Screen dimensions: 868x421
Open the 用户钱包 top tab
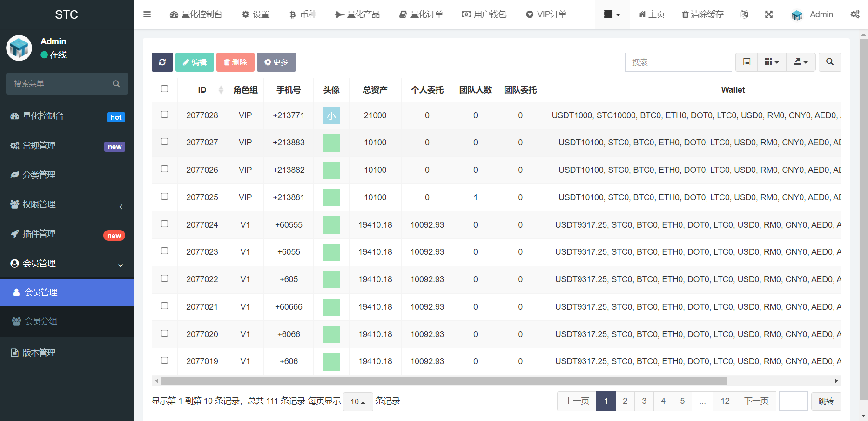click(x=484, y=14)
